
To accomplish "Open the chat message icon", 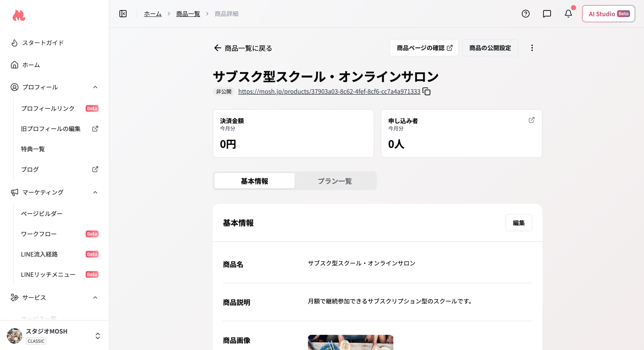I will [547, 14].
